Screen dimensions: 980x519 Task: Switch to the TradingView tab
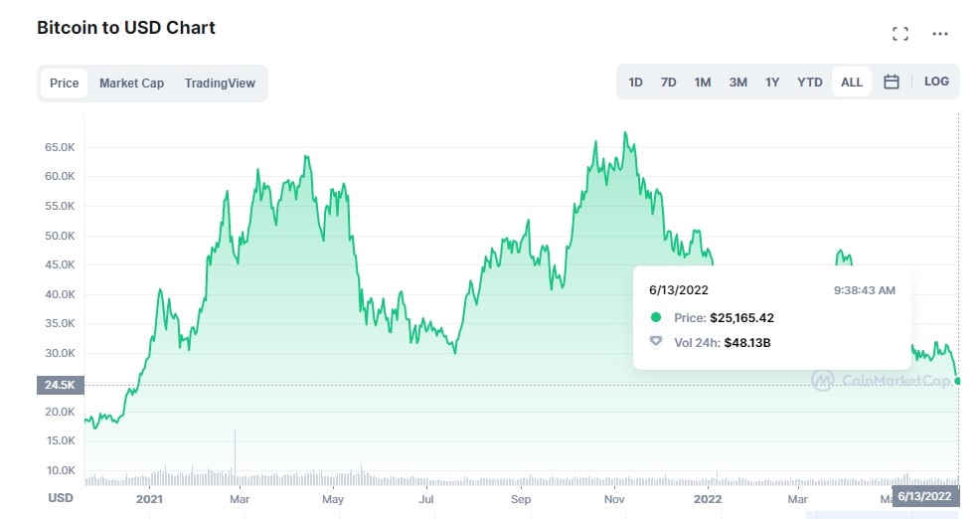(220, 84)
